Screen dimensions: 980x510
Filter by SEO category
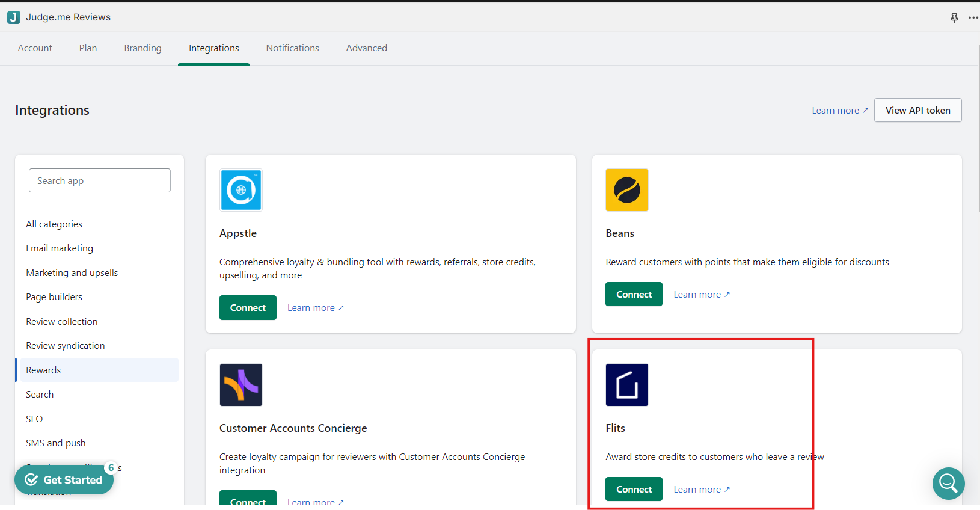(34, 419)
